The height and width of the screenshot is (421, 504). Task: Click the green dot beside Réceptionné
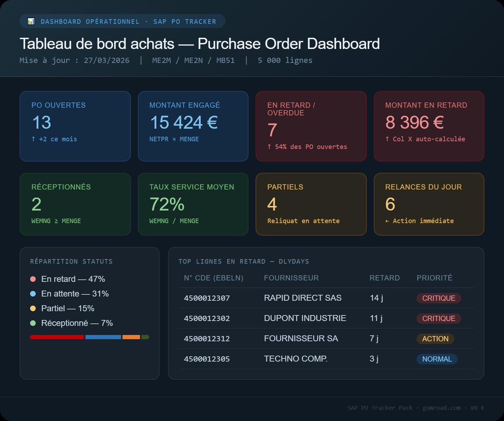pyautogui.click(x=33, y=323)
